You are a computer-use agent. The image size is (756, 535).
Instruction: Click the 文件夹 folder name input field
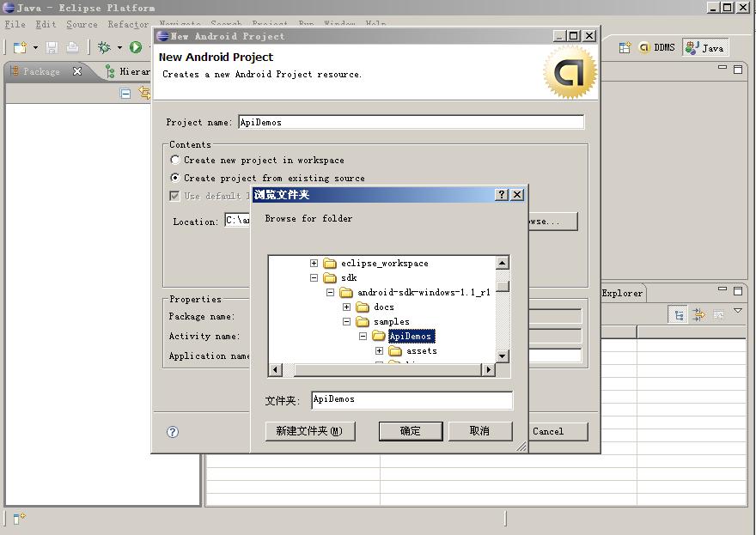[412, 400]
